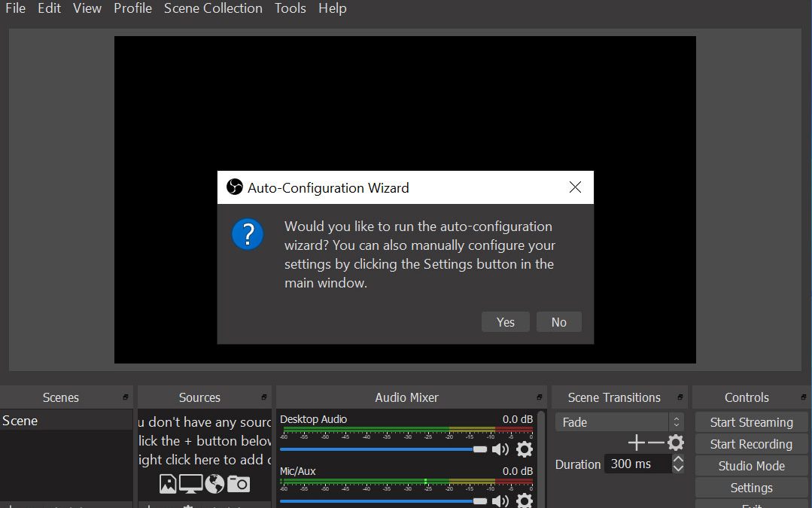The height and width of the screenshot is (508, 812).
Task: Open the Scene Collection menu
Action: [213, 8]
